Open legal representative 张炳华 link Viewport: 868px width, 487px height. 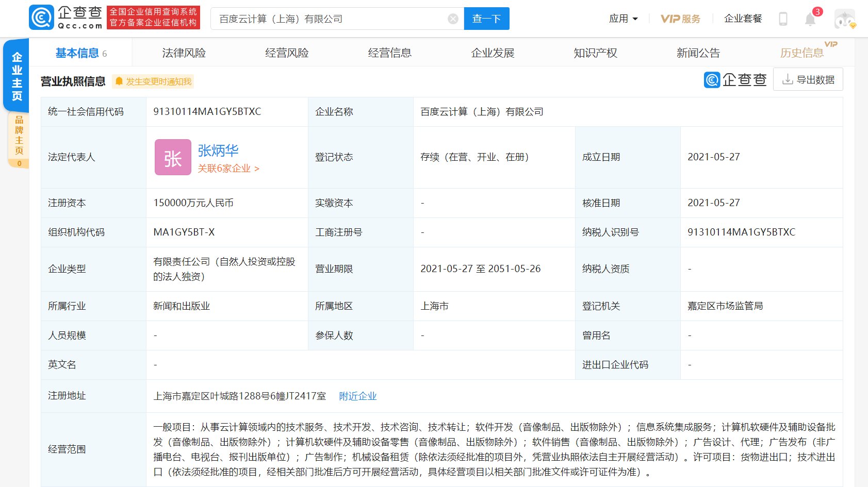tap(218, 150)
